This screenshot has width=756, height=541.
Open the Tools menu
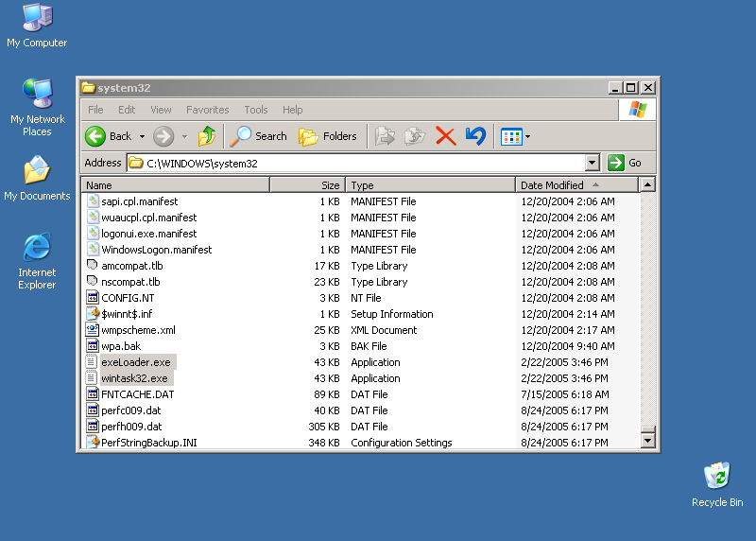255,110
